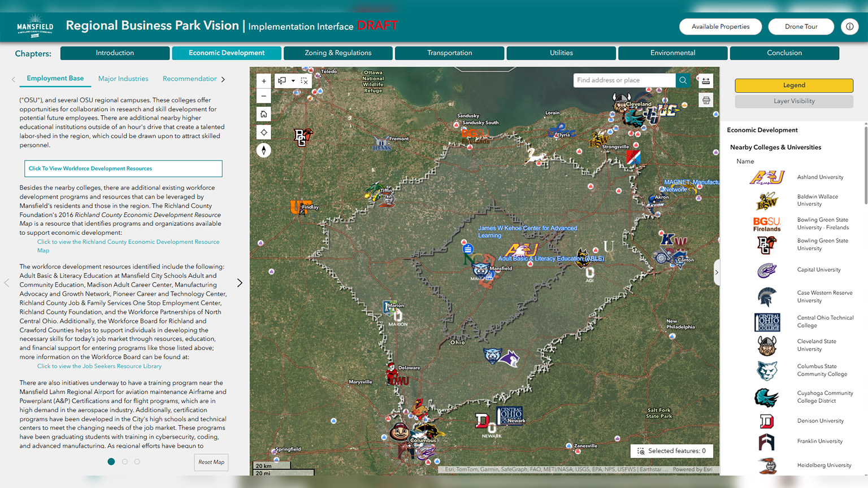Open the print map tool
Image resolution: width=868 pixels, height=488 pixels.
point(706,101)
